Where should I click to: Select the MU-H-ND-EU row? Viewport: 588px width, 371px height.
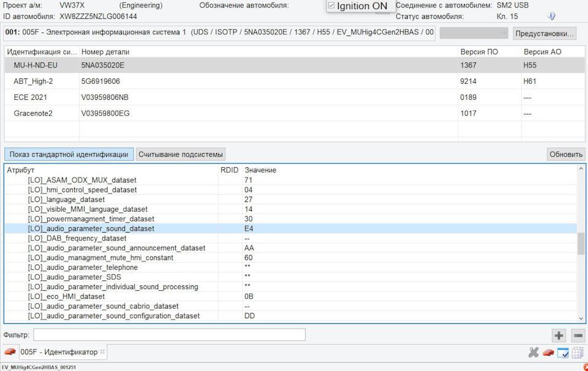tap(295, 66)
